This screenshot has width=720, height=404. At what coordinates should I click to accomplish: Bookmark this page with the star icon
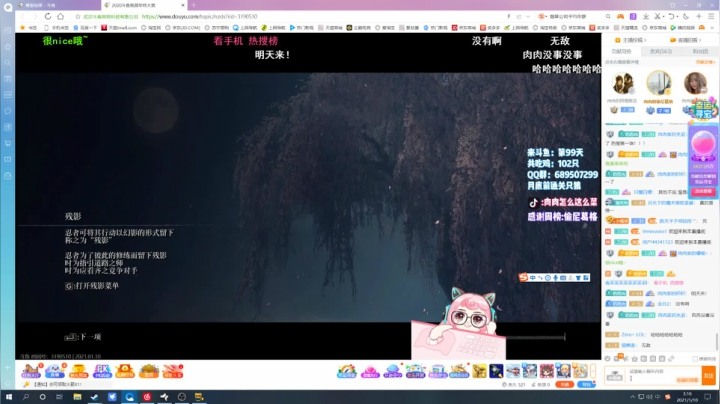(x=78, y=17)
